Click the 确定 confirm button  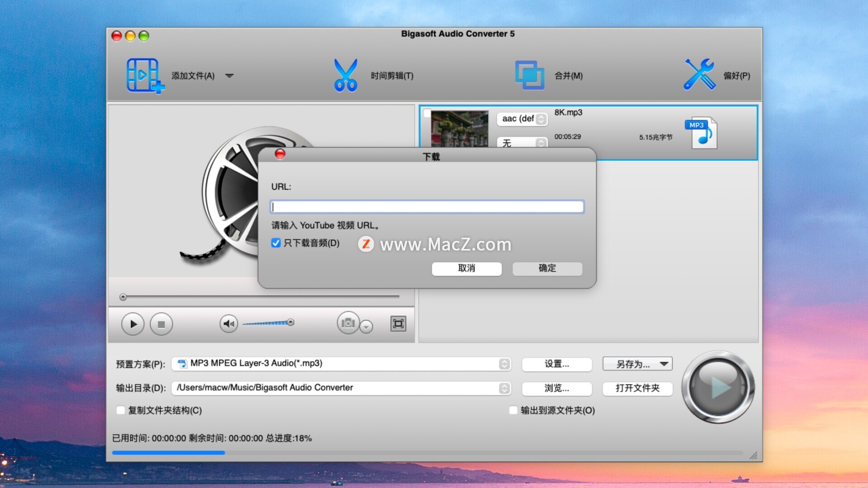(547, 268)
